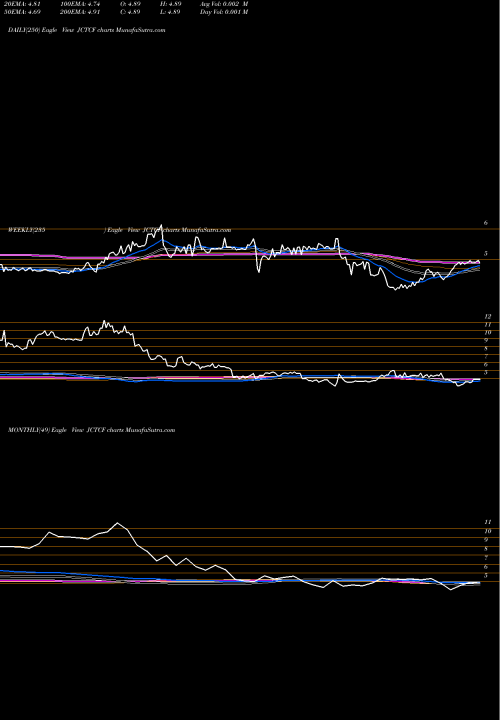This screenshot has width=500, height=720.
Task: Click the Day Vol: 0.001 M label
Action: [x=224, y=12]
